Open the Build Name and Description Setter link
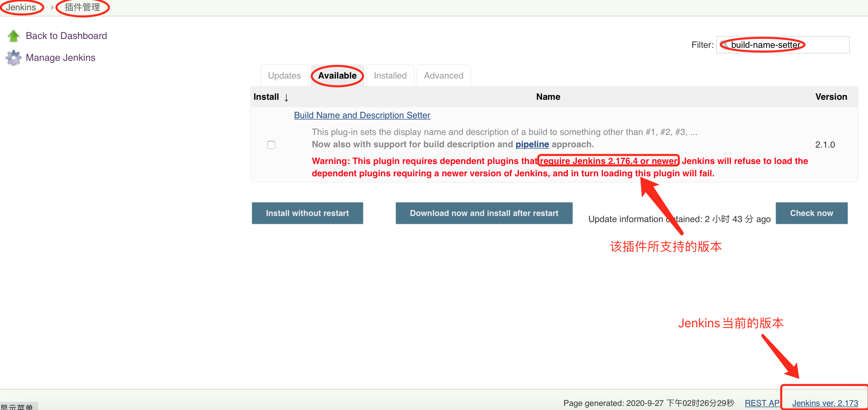The image size is (868, 410). pyautogui.click(x=362, y=115)
